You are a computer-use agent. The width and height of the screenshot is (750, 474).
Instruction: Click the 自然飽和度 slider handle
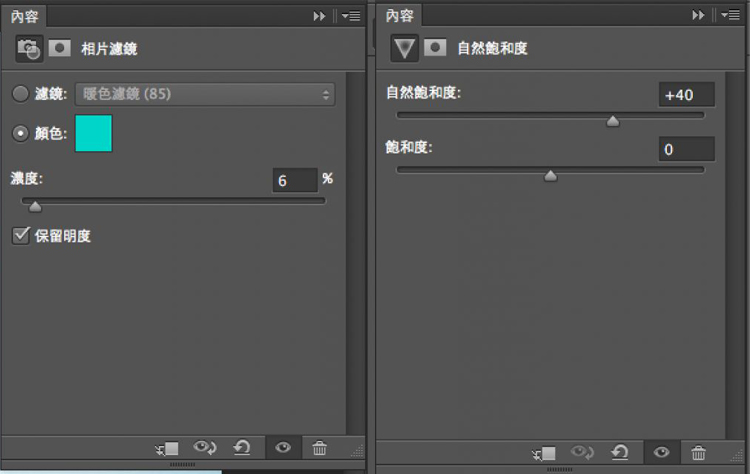[x=613, y=121]
